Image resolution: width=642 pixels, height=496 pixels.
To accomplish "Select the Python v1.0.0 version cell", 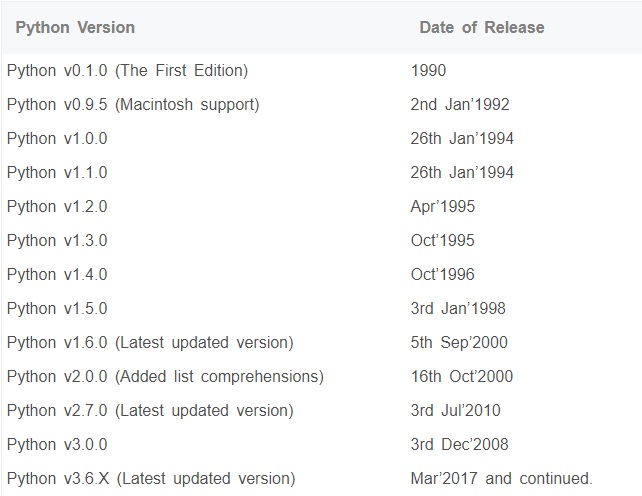I will (57, 138).
